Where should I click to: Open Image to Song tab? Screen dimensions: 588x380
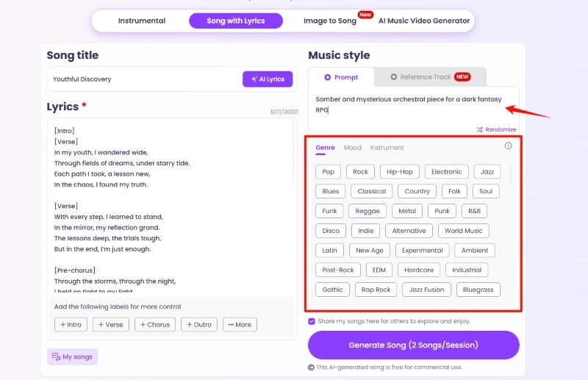point(330,21)
